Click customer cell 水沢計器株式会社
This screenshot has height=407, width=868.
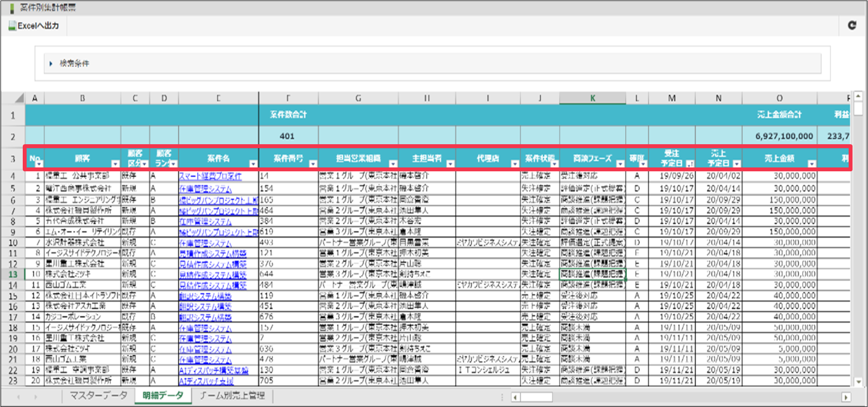[x=82, y=242]
